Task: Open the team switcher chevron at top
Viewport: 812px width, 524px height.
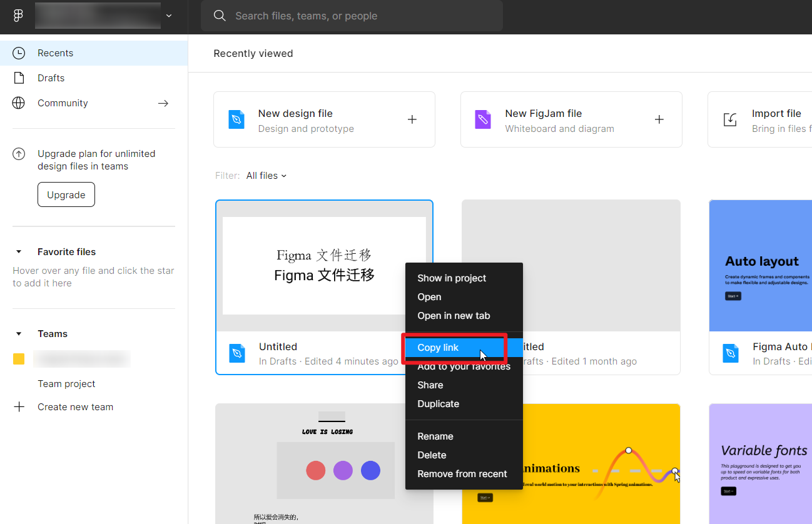Action: tap(168, 15)
